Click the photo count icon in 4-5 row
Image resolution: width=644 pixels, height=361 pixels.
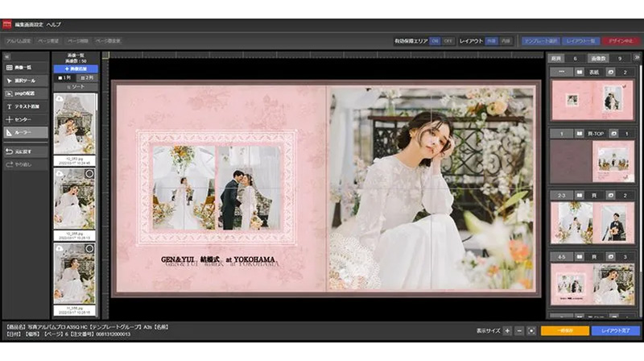point(610,257)
